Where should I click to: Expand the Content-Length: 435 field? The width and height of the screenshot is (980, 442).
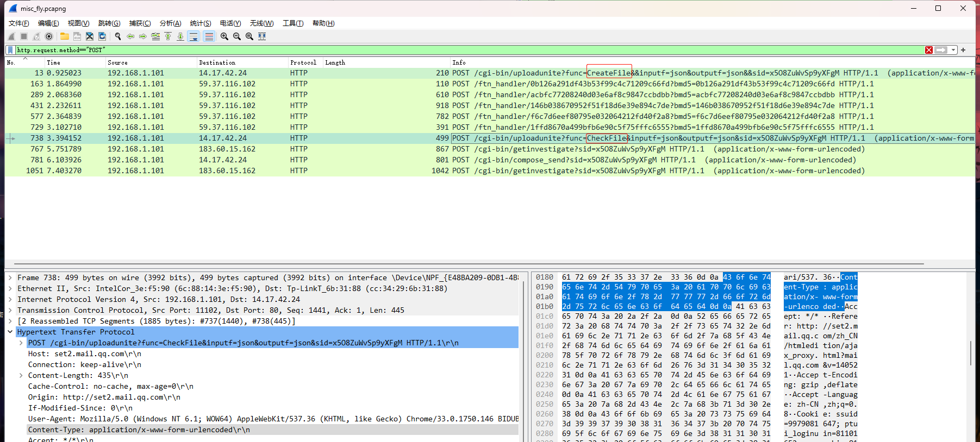pyautogui.click(x=21, y=375)
